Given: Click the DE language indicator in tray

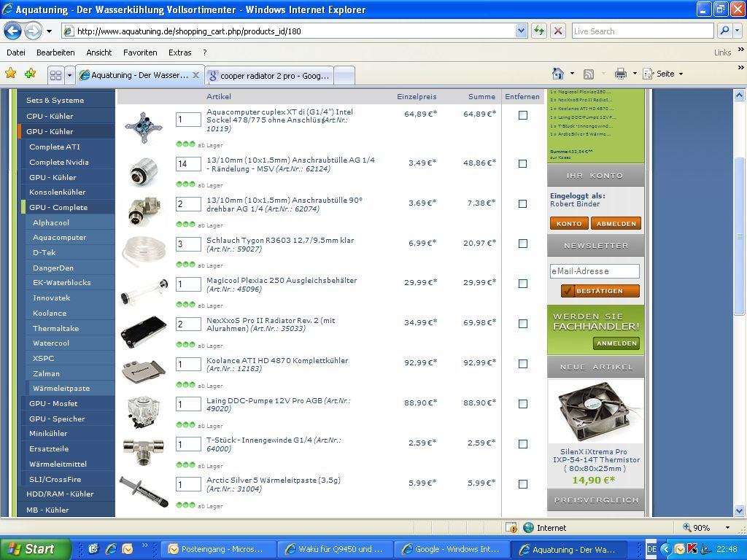Looking at the screenshot, I should 651,550.
